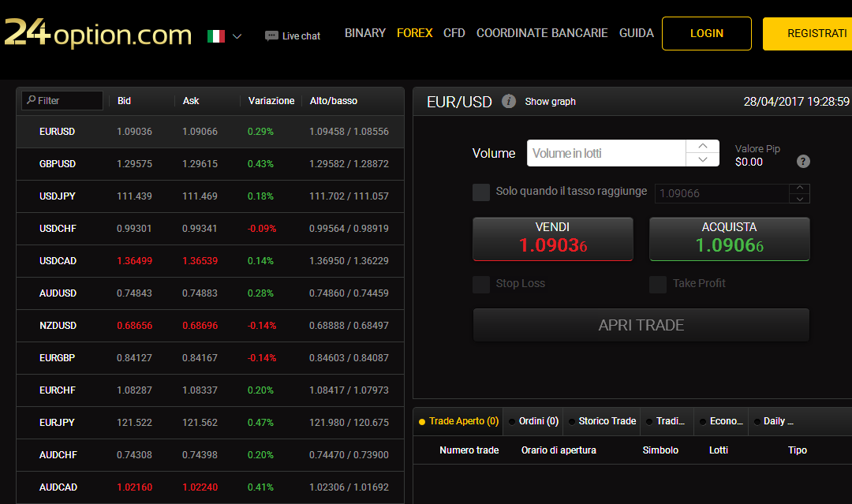Select the AUDCAD row
This screenshot has width=852, height=504.
click(211, 487)
